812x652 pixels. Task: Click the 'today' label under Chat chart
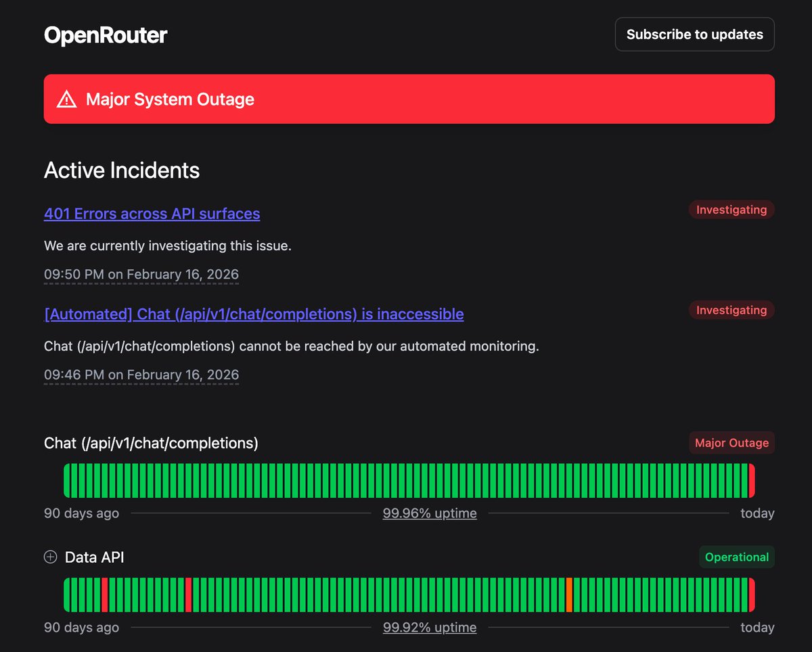tap(757, 513)
